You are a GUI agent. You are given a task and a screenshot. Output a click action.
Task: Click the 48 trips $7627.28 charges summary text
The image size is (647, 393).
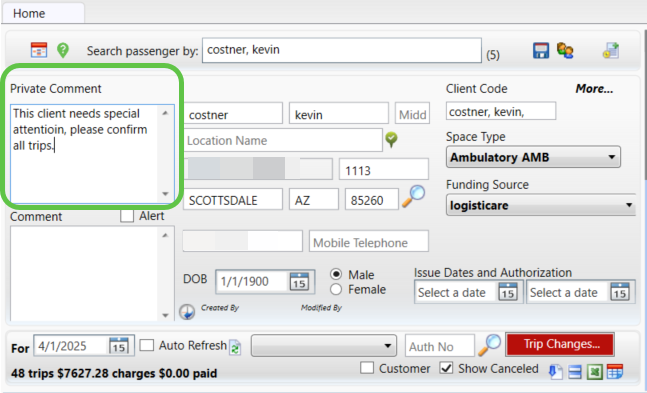[114, 373]
